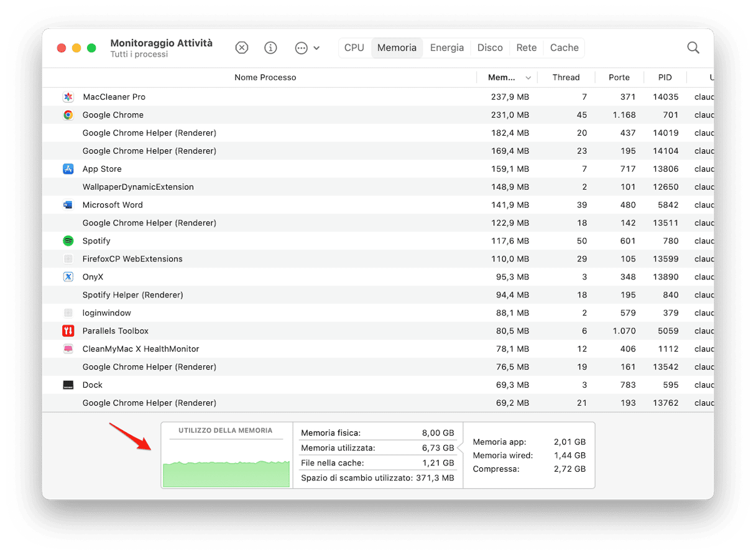Select Chrome Helper row with 182,4 MB

(378, 133)
